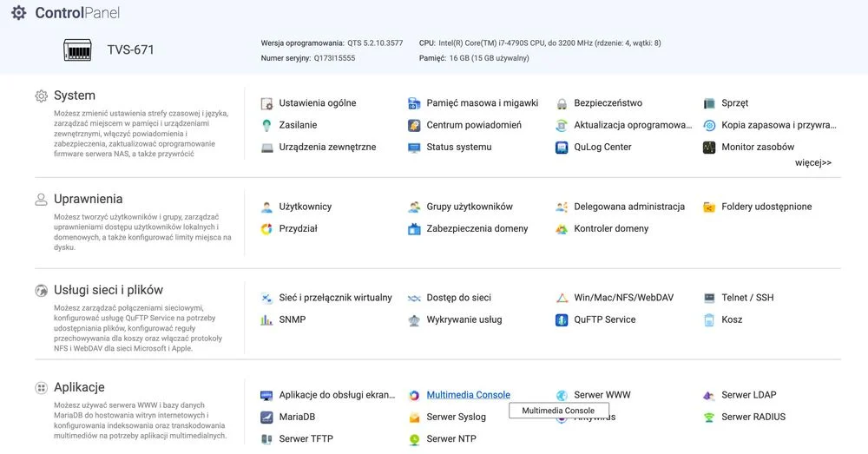Click Zabezpieczenia domeny icon
The height and width of the screenshot is (454, 868).
tap(414, 229)
